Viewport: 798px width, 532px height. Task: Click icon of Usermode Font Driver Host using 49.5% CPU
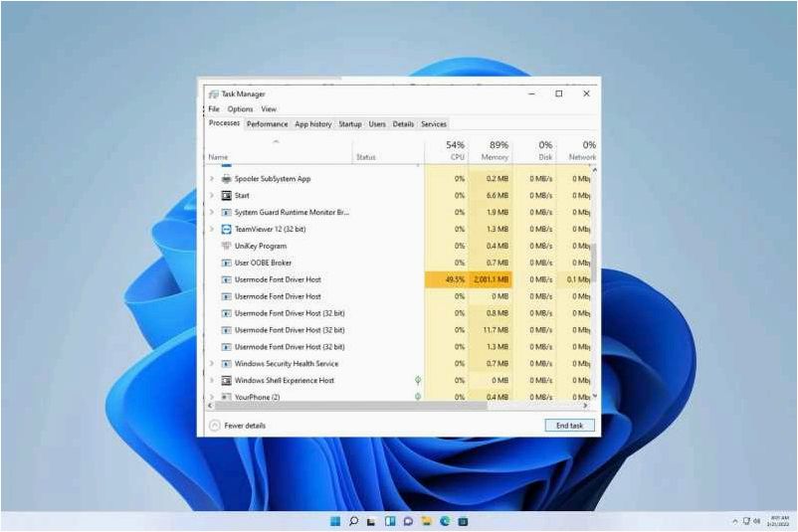click(x=227, y=279)
